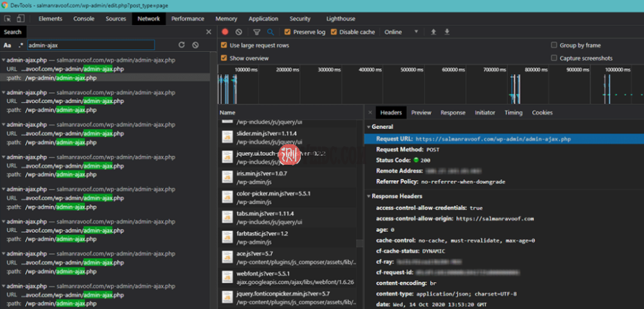This screenshot has height=309, width=644.
Task: Switch to the Elements panel tab
Action: tap(50, 19)
